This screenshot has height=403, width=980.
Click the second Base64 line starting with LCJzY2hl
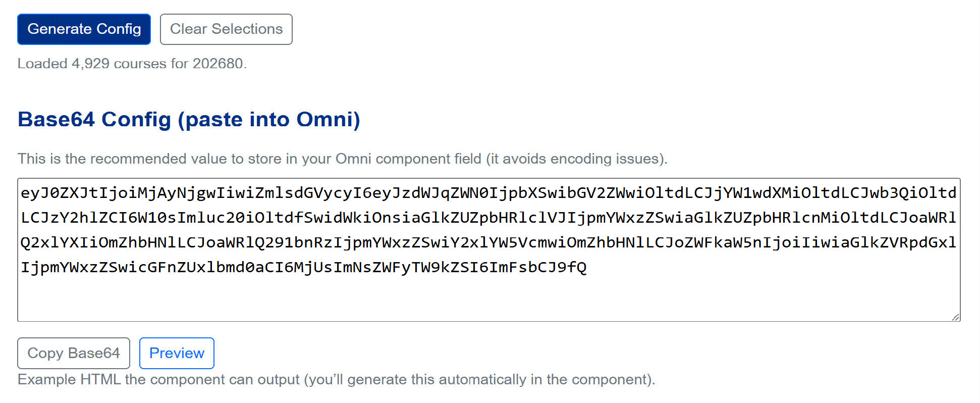pos(488,218)
